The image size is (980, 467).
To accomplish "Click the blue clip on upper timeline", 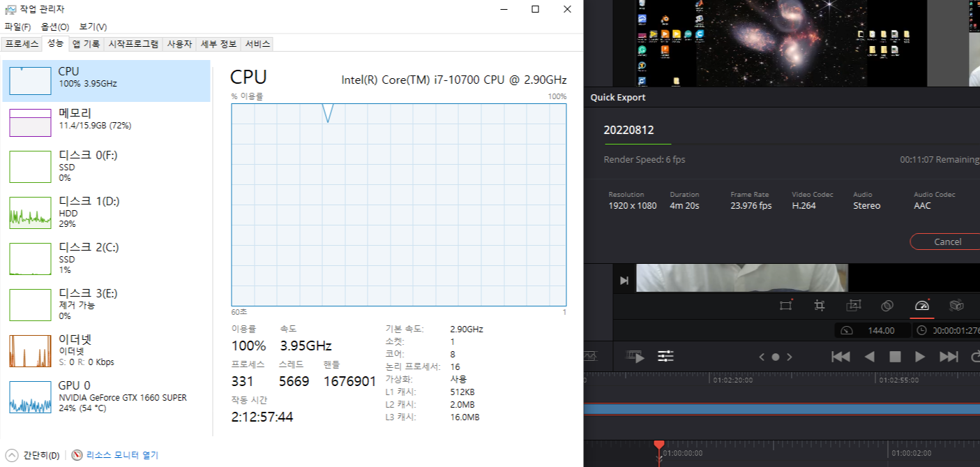I will (781, 408).
